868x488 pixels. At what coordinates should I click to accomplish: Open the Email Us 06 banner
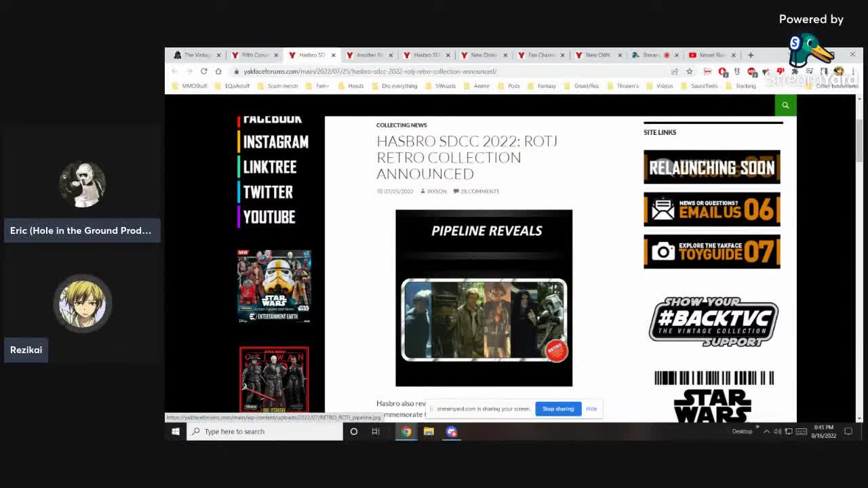click(712, 209)
